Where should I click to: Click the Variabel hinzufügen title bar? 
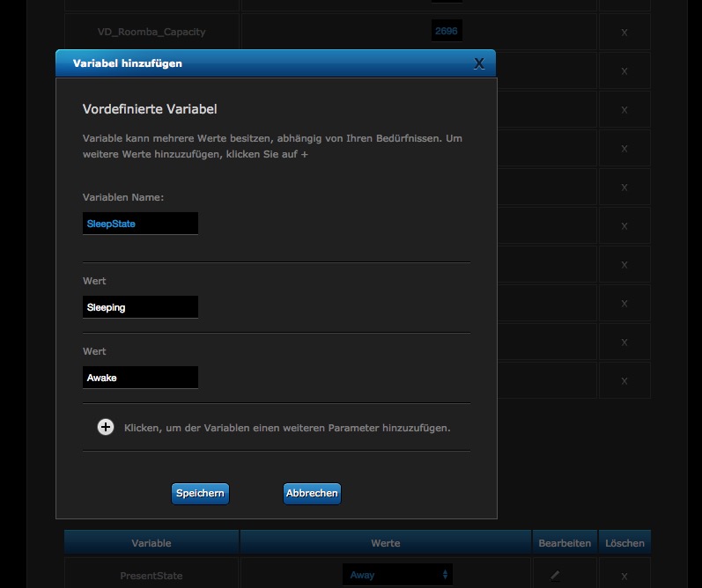(264, 63)
